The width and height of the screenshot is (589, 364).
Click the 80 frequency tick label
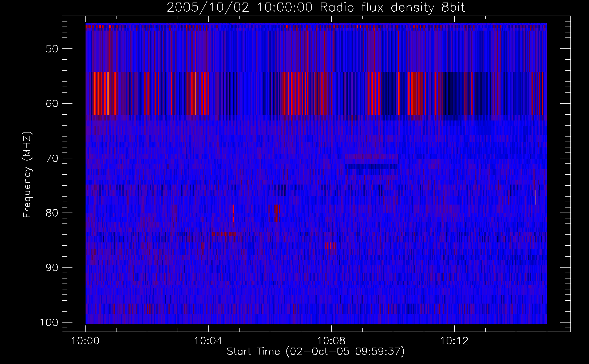pos(52,213)
